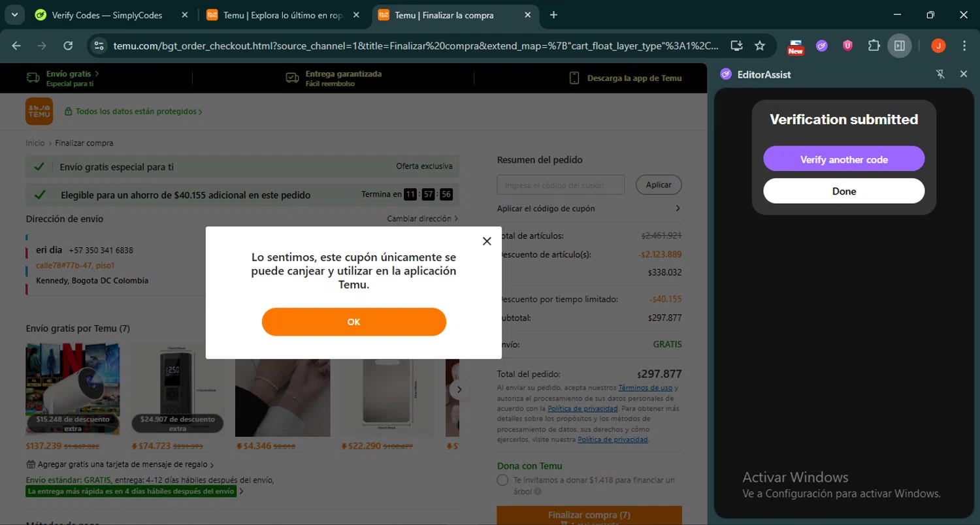The image size is (980, 525).
Task: Open the bracelet product thumbnail
Action: pos(283,389)
